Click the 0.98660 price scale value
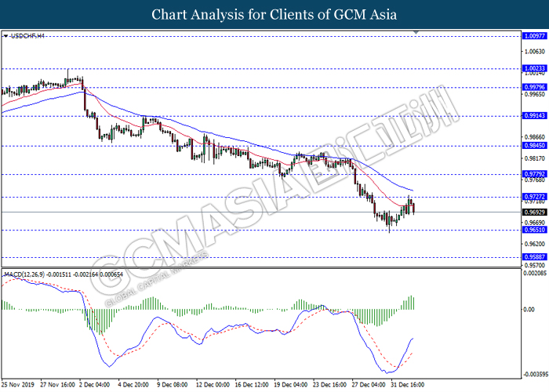The width and height of the screenshot is (549, 392). coord(535,137)
